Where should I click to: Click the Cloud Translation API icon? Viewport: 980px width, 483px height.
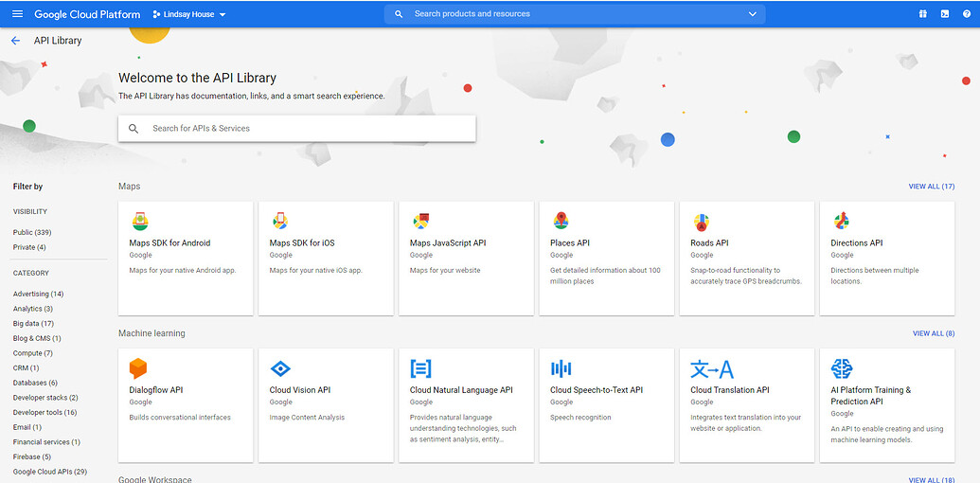coord(712,368)
